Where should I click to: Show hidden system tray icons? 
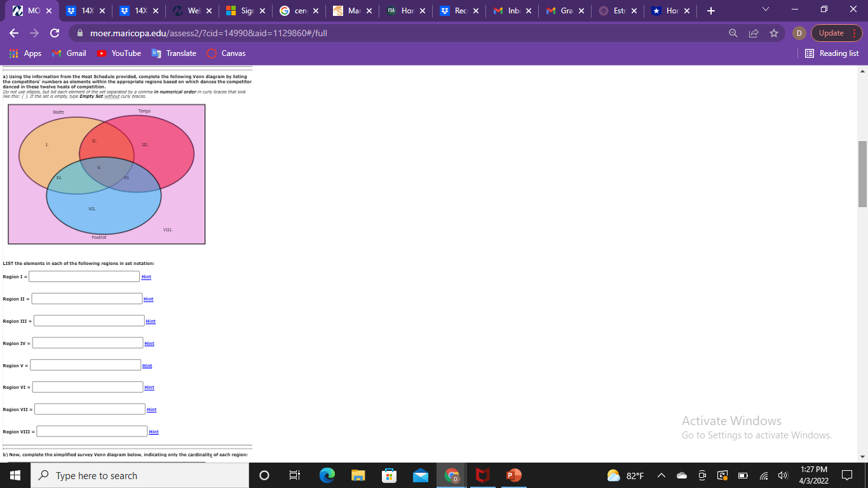[660, 475]
